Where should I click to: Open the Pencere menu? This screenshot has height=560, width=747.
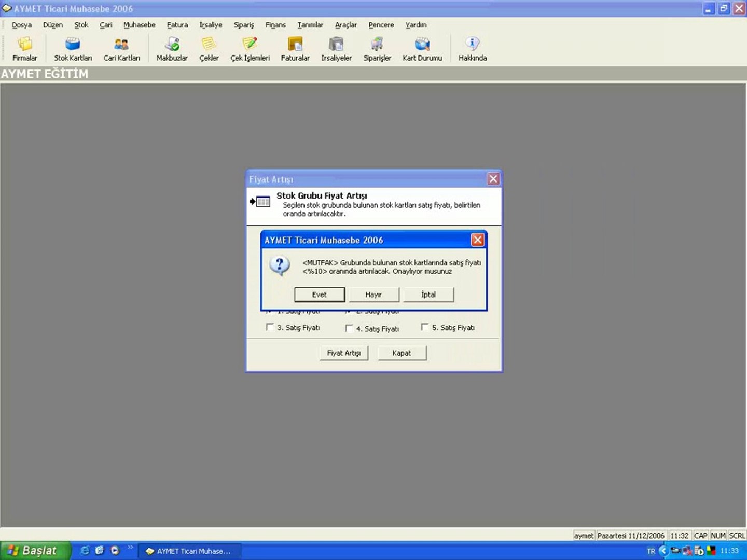(381, 25)
